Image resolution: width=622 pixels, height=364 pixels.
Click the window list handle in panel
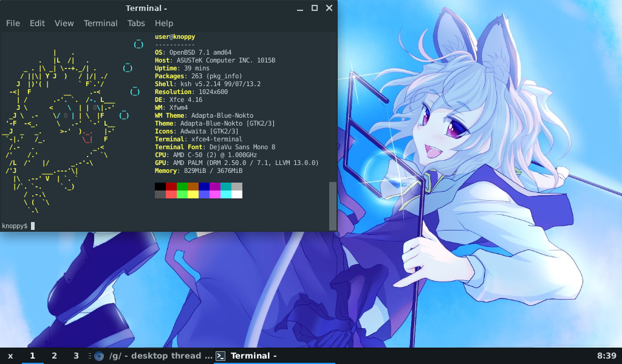pos(90,356)
